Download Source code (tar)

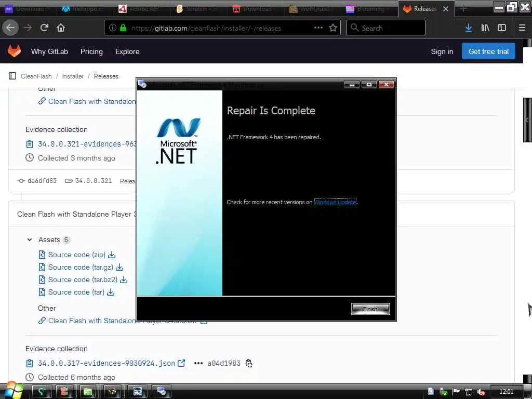tap(76, 292)
